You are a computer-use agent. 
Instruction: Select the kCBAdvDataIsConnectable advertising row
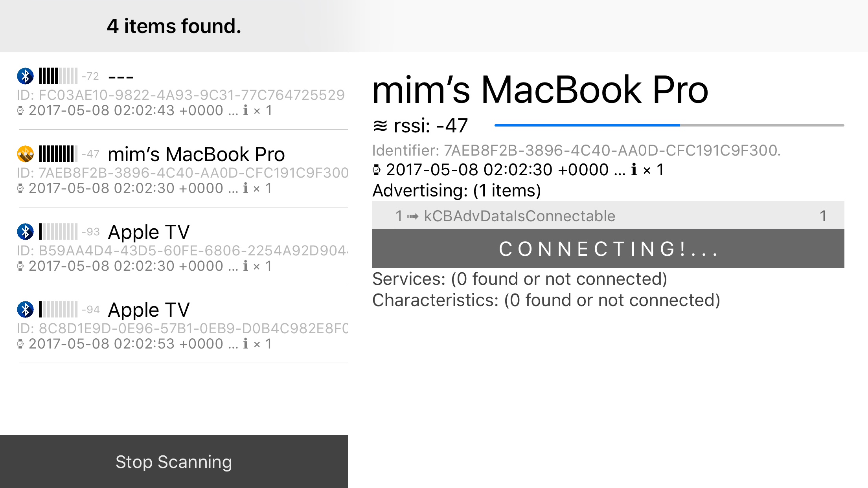pos(608,216)
